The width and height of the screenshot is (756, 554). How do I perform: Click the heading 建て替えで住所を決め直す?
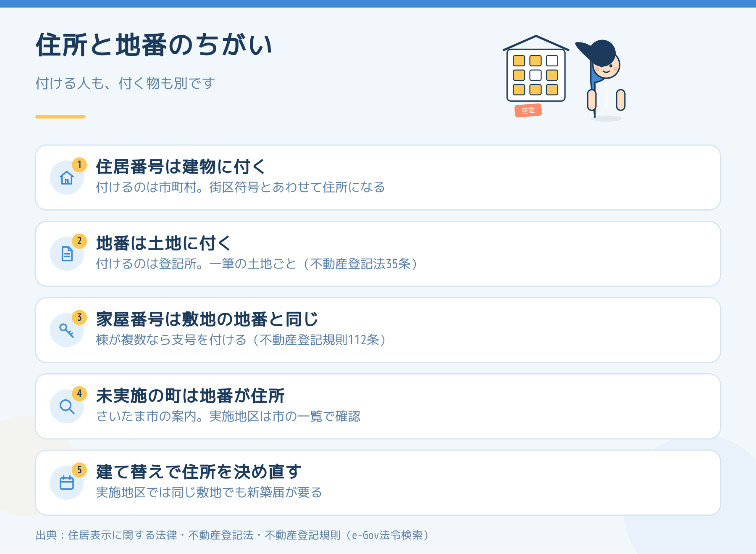coord(199,472)
